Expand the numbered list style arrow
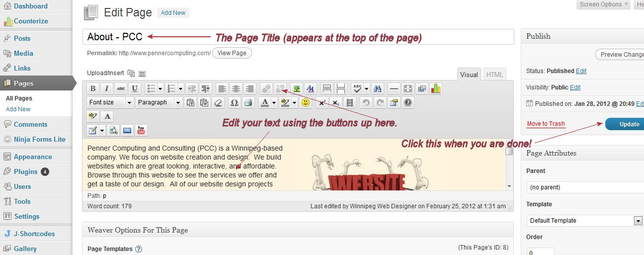This screenshot has width=644, height=255. click(x=180, y=89)
